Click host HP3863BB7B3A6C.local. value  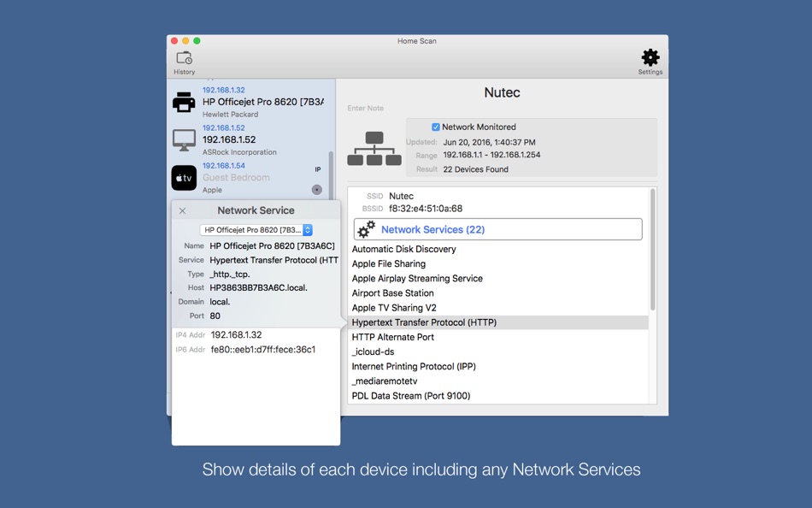pos(258,287)
